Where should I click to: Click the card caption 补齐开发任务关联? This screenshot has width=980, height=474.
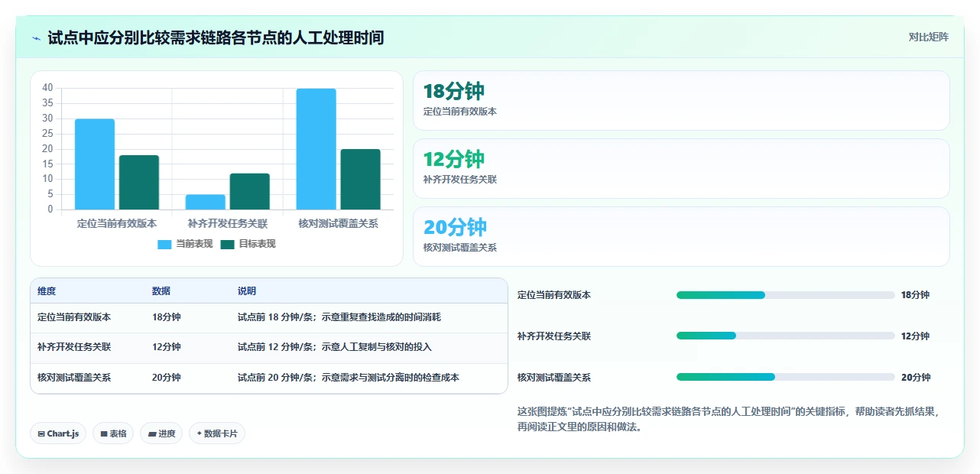click(x=460, y=180)
